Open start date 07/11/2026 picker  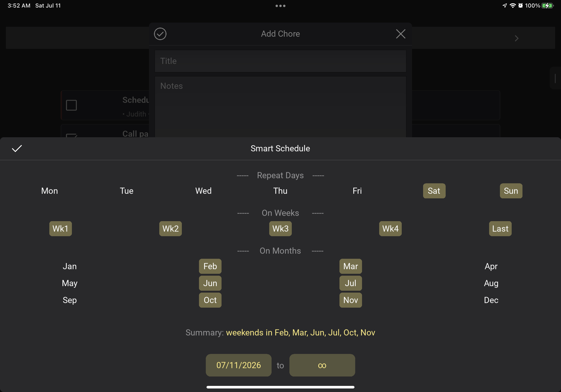pos(238,365)
